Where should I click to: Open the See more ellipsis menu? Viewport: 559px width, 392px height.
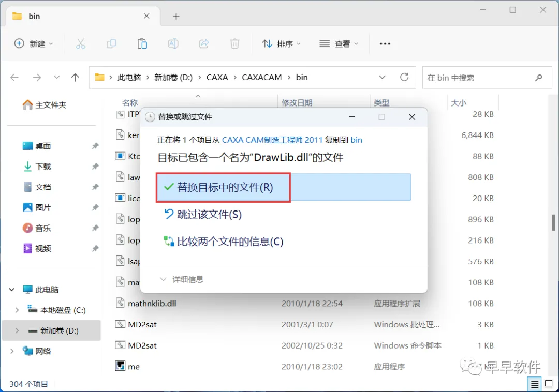pyautogui.click(x=385, y=44)
